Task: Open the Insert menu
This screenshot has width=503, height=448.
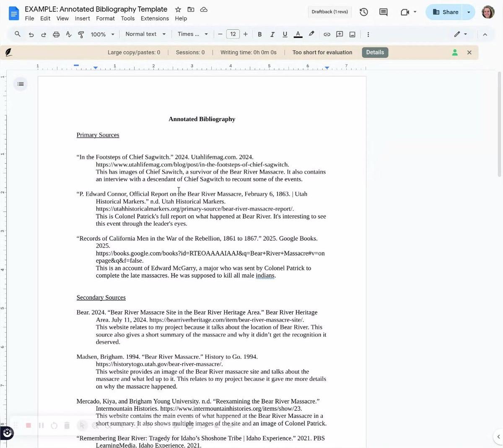Action: [x=82, y=18]
